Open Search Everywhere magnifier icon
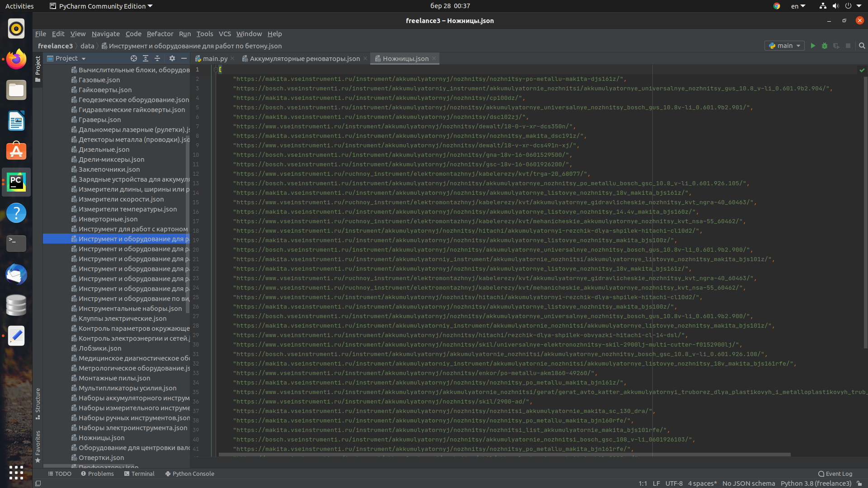This screenshot has height=488, width=868. point(862,46)
